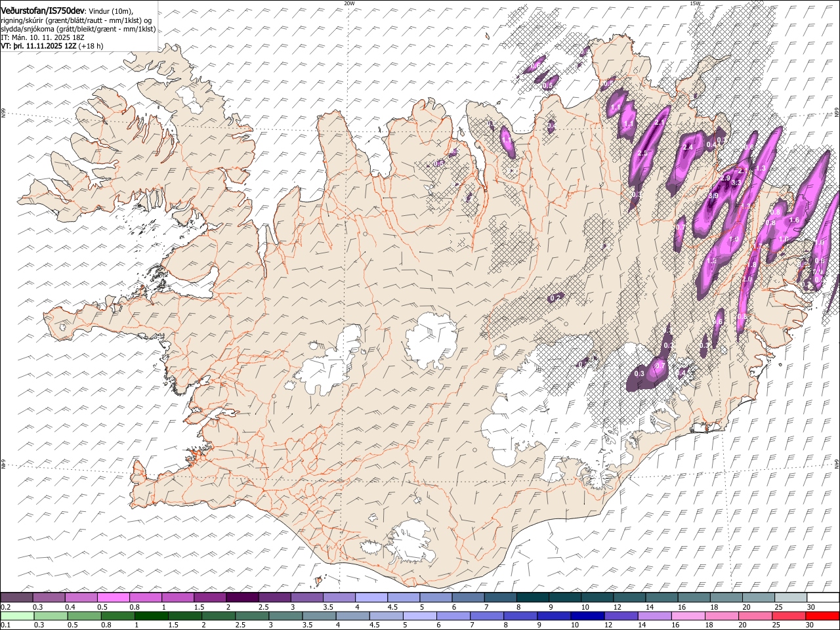Click the '2.4' precipitation value on map
Screen dimensions: 840x630
(x=688, y=147)
